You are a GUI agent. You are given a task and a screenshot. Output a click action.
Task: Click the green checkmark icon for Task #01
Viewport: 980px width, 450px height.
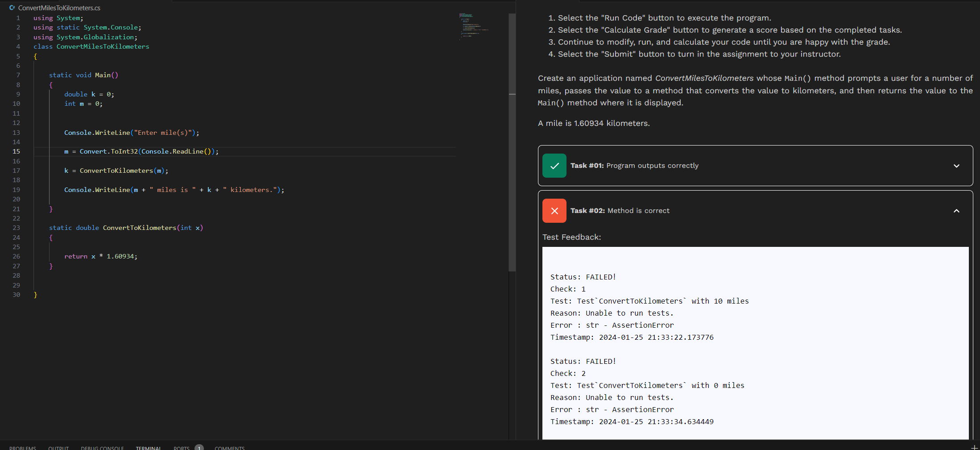[x=554, y=166]
